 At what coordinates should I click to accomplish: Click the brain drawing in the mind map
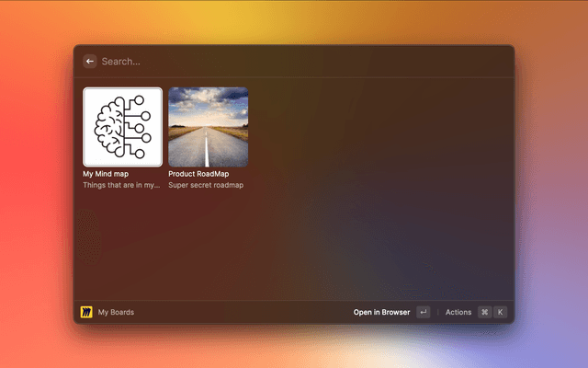click(112, 127)
